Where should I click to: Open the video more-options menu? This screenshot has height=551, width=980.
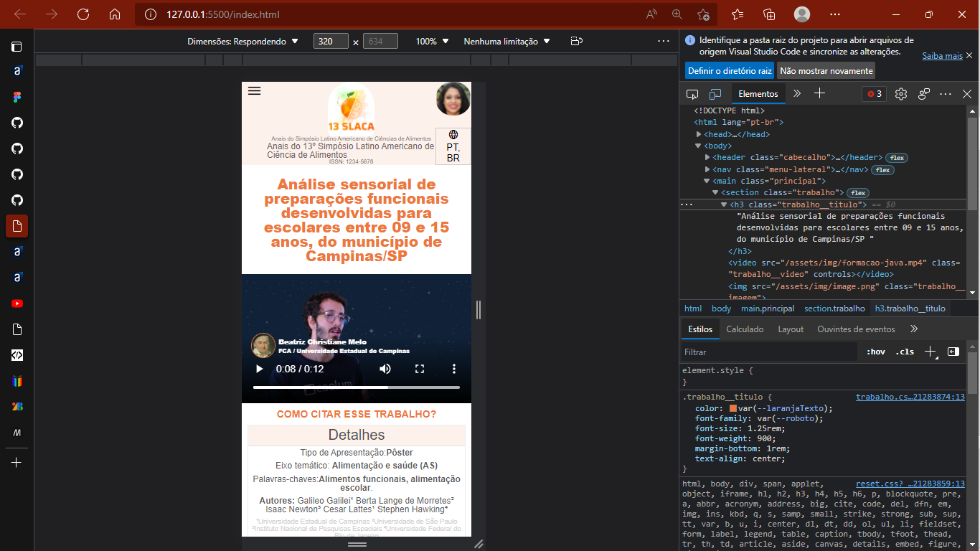(x=453, y=369)
